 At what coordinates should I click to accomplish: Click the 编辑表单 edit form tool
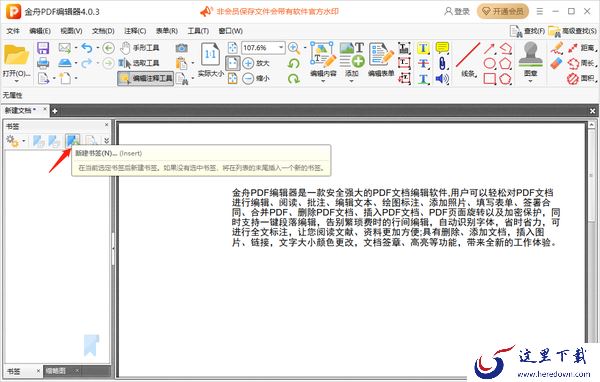[x=381, y=60]
